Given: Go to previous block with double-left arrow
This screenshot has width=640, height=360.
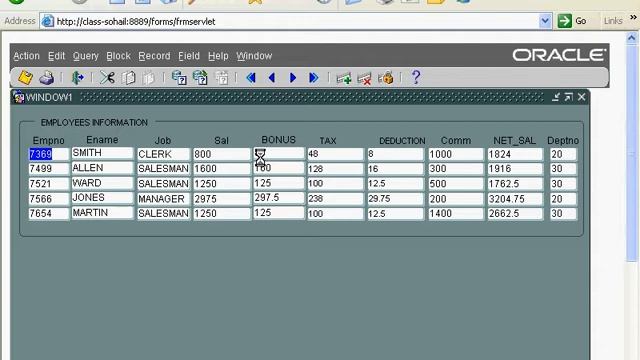Looking at the screenshot, I should pyautogui.click(x=251, y=78).
